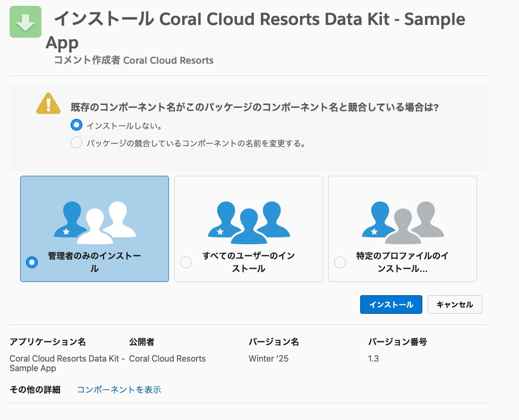Open the コンポーネントを表示 link

coord(119,390)
